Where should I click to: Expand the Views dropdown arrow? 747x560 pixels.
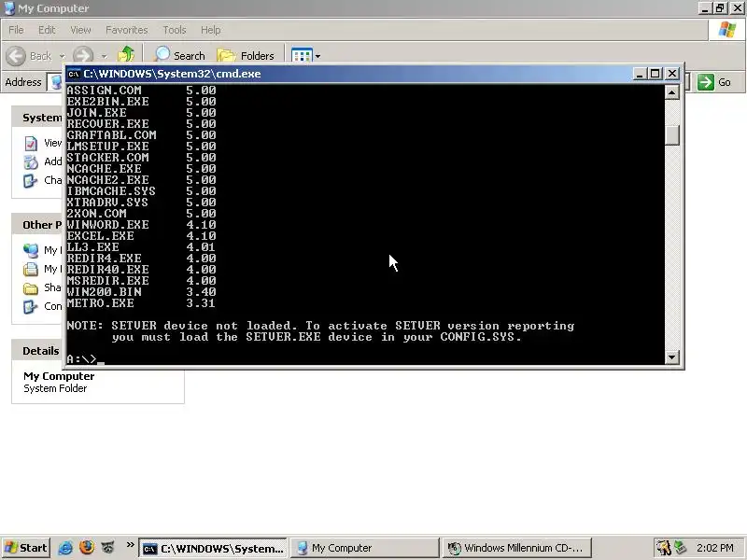pyautogui.click(x=317, y=56)
